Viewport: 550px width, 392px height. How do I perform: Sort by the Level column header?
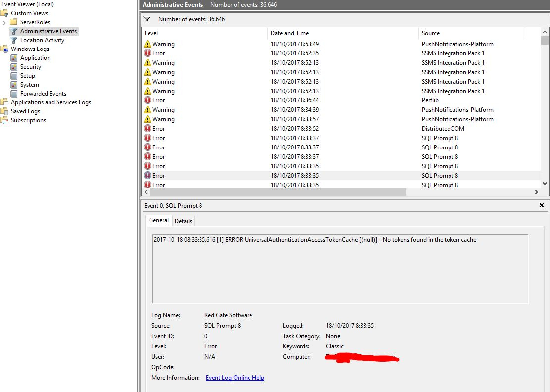pos(204,33)
